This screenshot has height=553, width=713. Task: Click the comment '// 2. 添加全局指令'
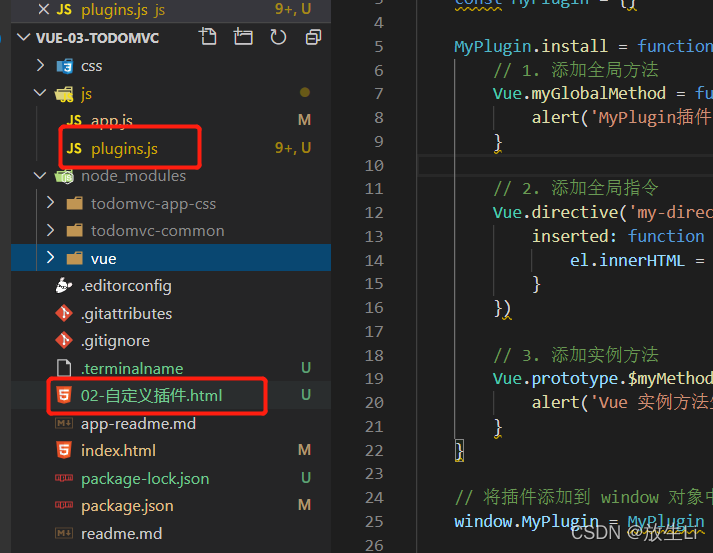pos(576,188)
